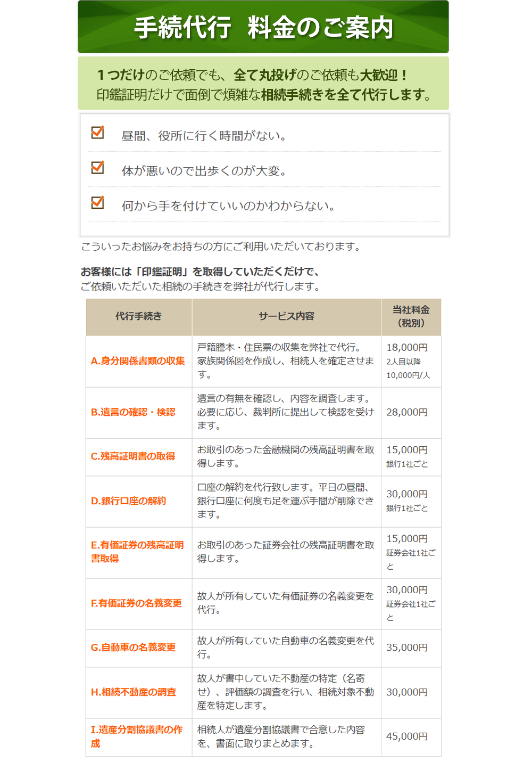The width and height of the screenshot is (532, 762).
Task: Click the 代行手続き column header
Action: 139,316
